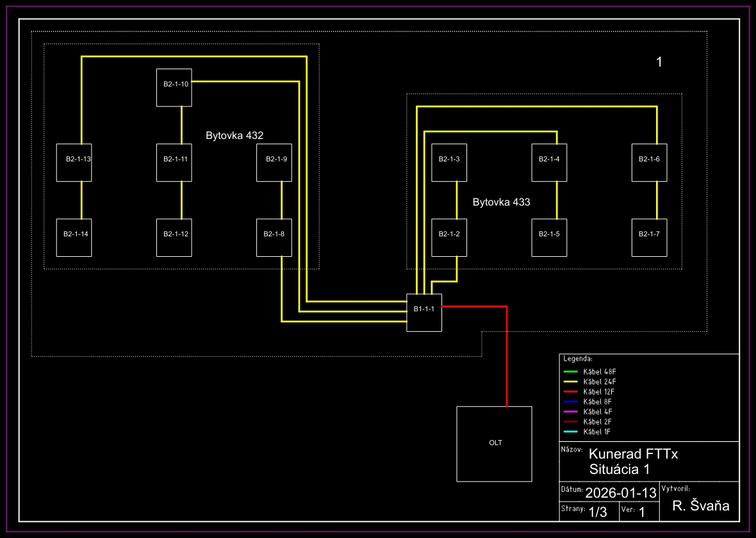Select the OLT node box
756x538 pixels.
(x=494, y=443)
